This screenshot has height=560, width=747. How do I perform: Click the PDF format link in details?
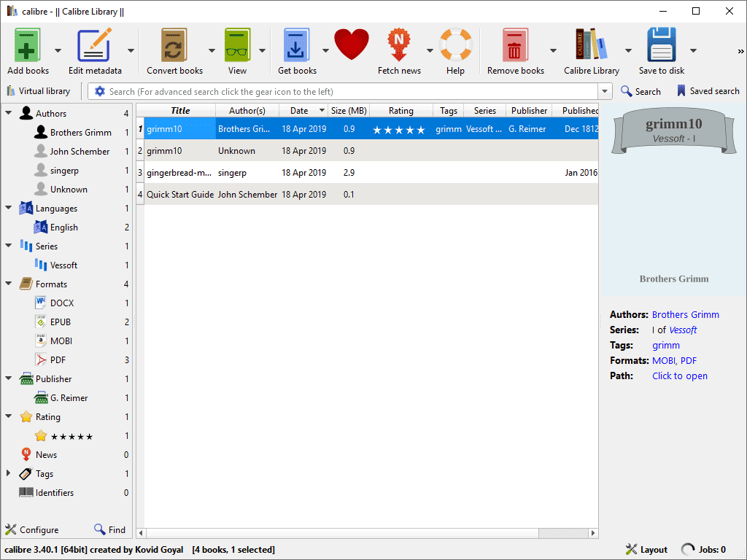(689, 360)
